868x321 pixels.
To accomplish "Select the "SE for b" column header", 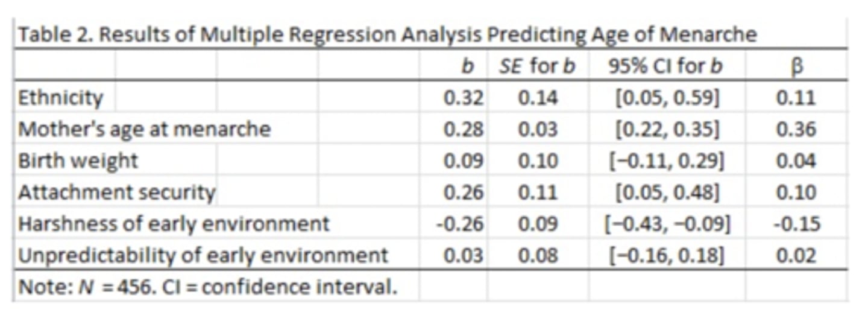I will (538, 66).
